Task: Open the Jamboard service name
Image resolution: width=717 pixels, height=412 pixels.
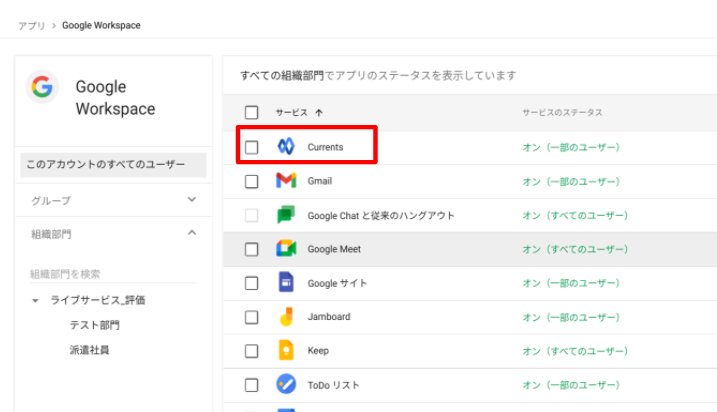Action: pyautogui.click(x=329, y=316)
